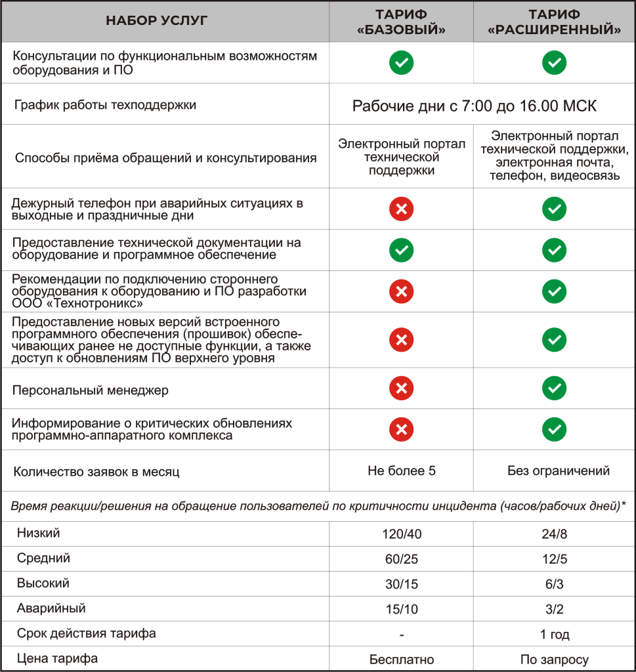Click the По запросу price value
This screenshot has height=672, width=636.
(554, 659)
